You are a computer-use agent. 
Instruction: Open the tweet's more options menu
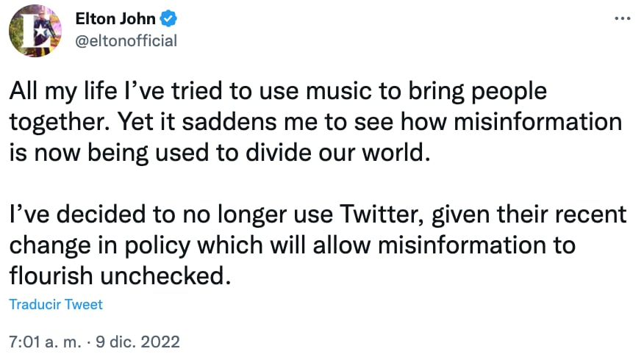click(x=622, y=18)
